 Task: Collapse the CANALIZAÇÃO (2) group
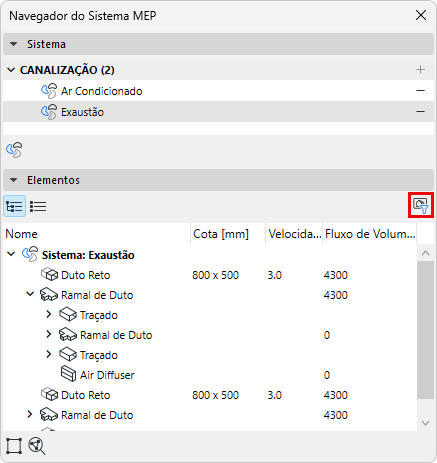tap(11, 70)
